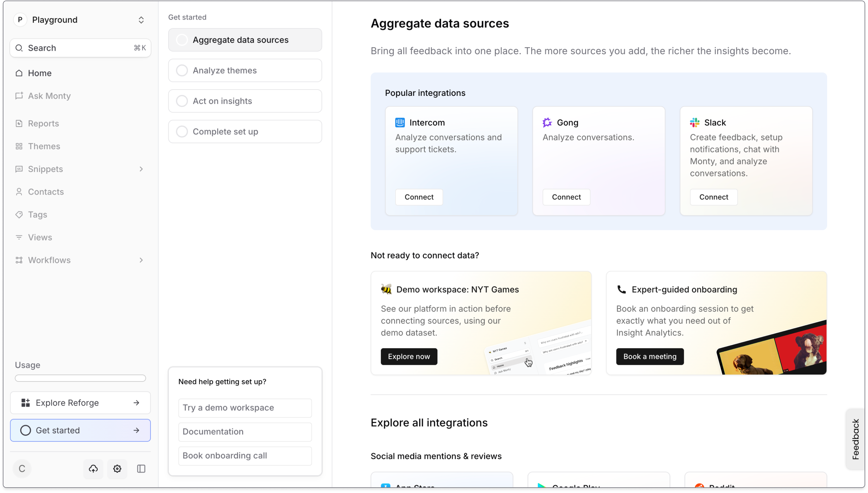Open the Feedback side tab
Viewport: 868px width, 493px height.
point(855,439)
